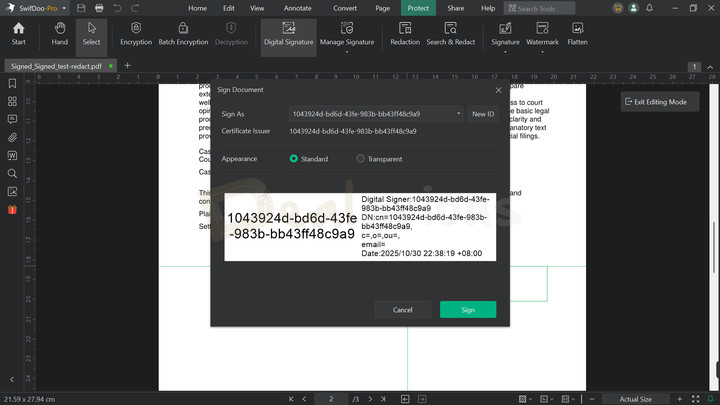Choose the Redaction tool
Screen dimensions: 720x405
405,34
